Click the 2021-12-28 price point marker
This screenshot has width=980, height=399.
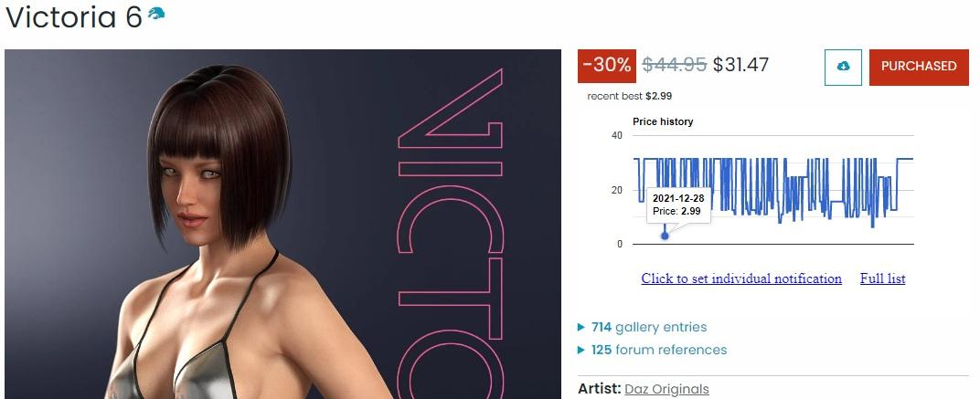[x=665, y=236]
